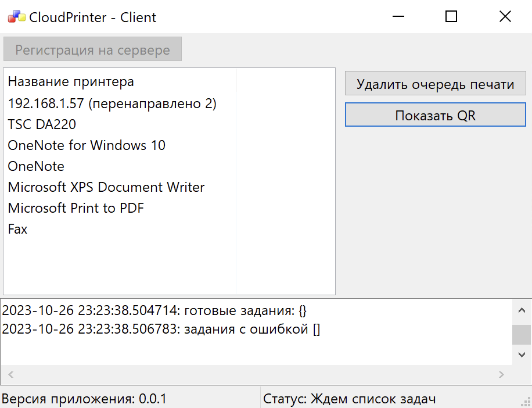Viewport: 532px width, 408px height.
Task: Minimize the CloudPrinter window
Action: pyautogui.click(x=397, y=17)
